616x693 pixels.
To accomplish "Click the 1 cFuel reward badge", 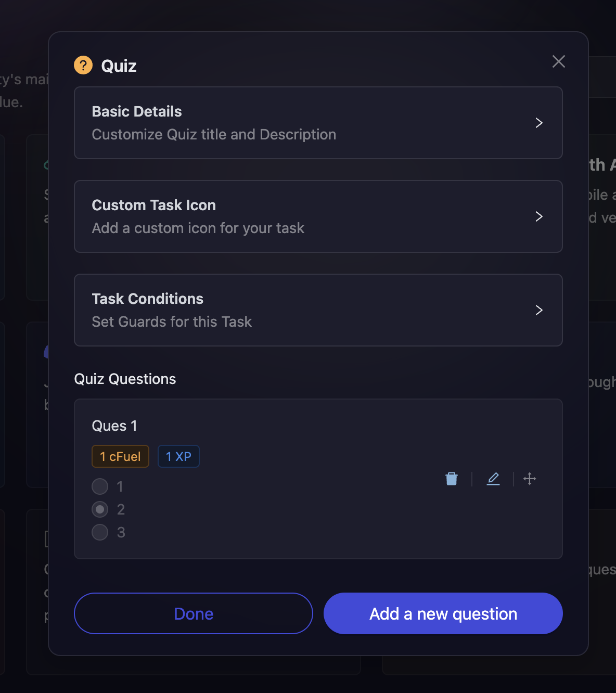I will point(120,456).
